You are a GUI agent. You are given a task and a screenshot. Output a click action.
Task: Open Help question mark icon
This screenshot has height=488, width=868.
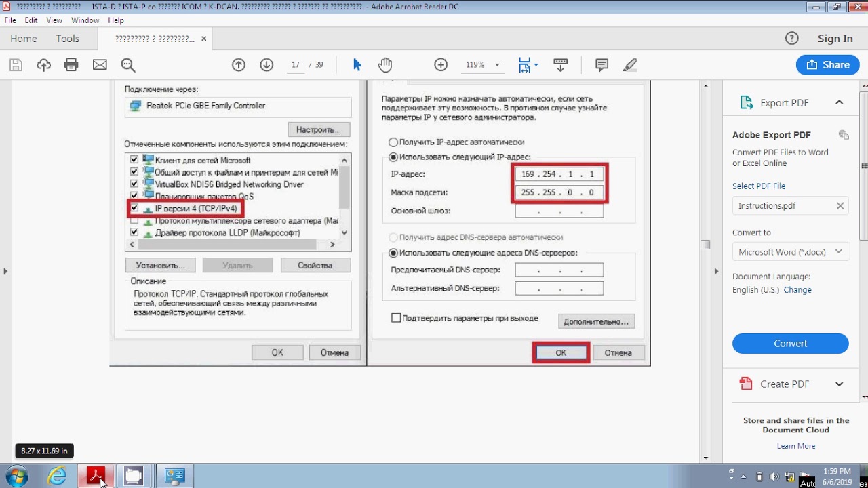791,39
